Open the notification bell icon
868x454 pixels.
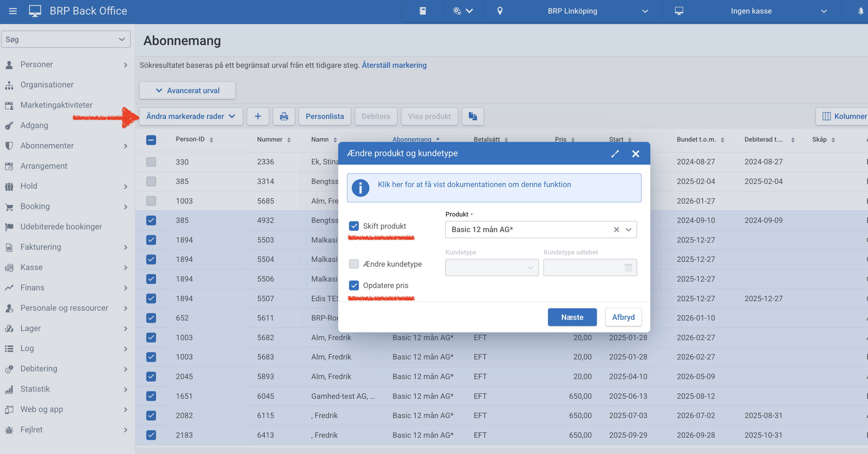click(861, 11)
